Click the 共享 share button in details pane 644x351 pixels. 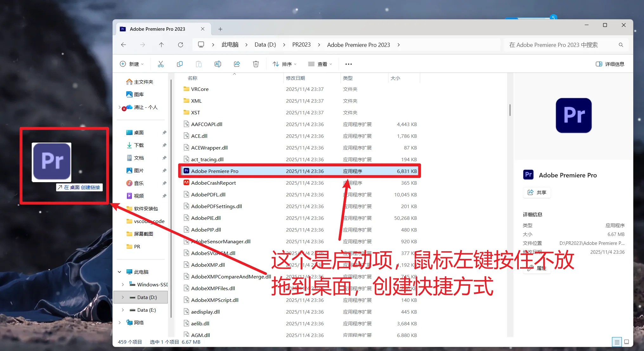(x=537, y=192)
